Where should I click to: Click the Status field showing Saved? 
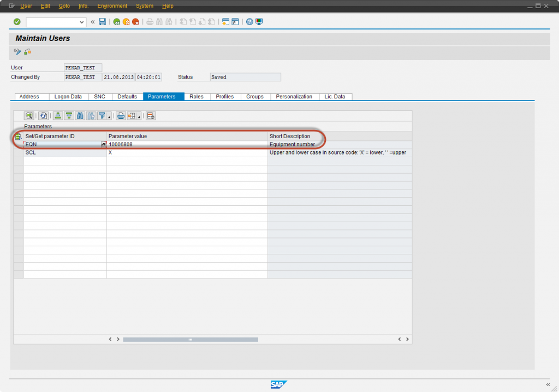pos(245,77)
